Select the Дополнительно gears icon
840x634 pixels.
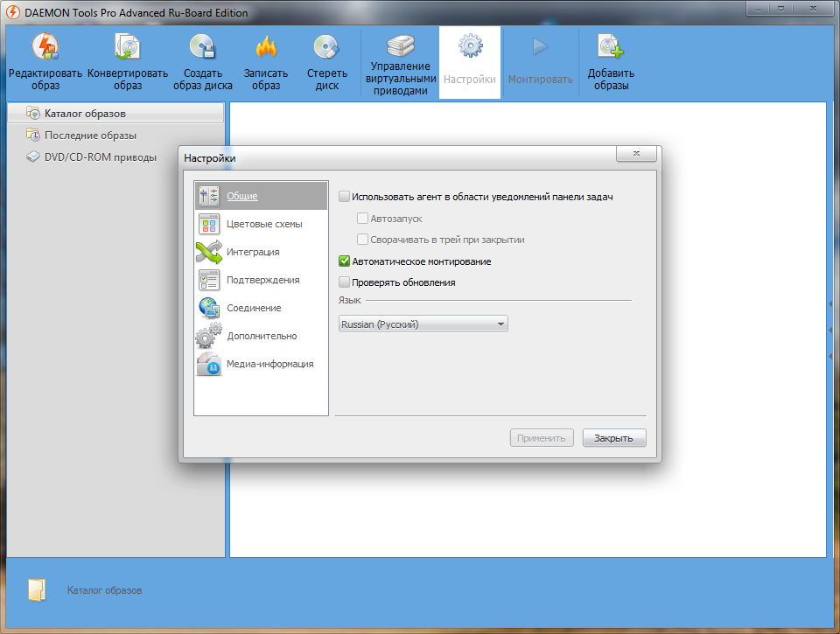209,336
